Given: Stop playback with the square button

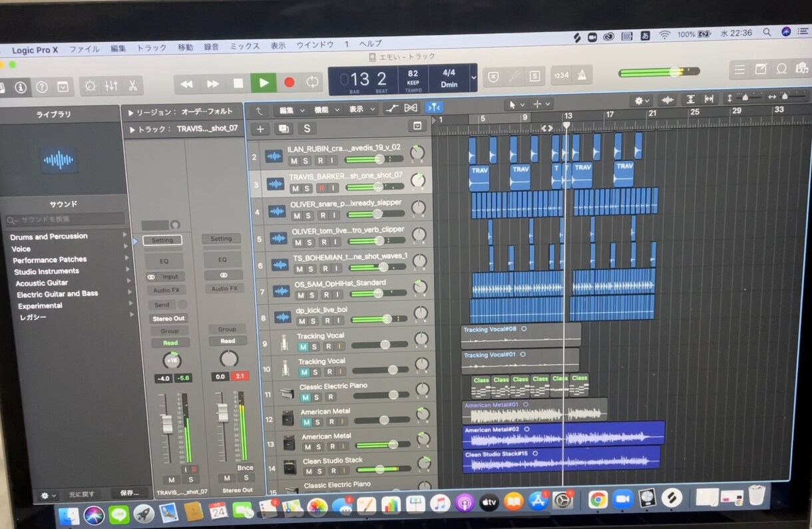Looking at the screenshot, I should pos(238,83).
